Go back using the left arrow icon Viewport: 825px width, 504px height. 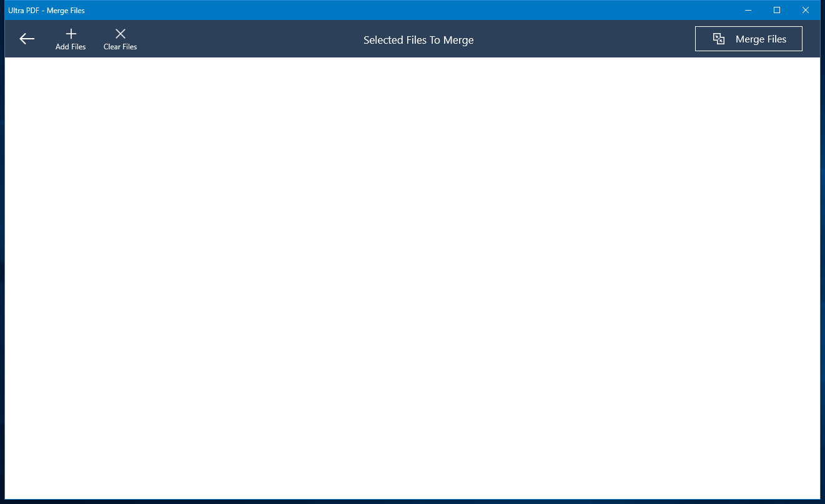(x=27, y=39)
